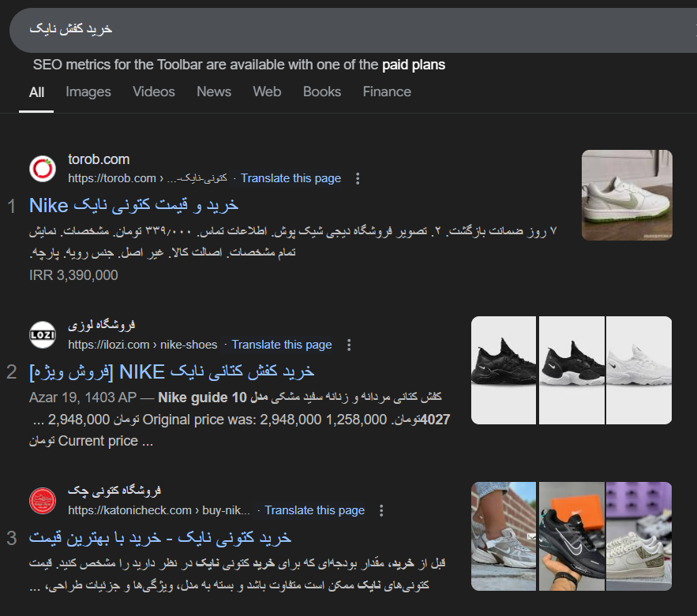Open katonicheck black Nike with orange box thumbnail
The image size is (697, 616).
click(x=571, y=536)
